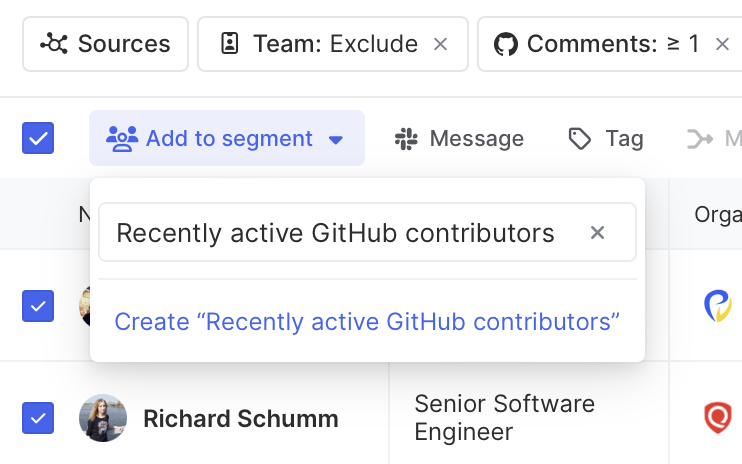This screenshot has width=742, height=464.
Task: Toggle the select-all checkbox
Action: [38, 138]
